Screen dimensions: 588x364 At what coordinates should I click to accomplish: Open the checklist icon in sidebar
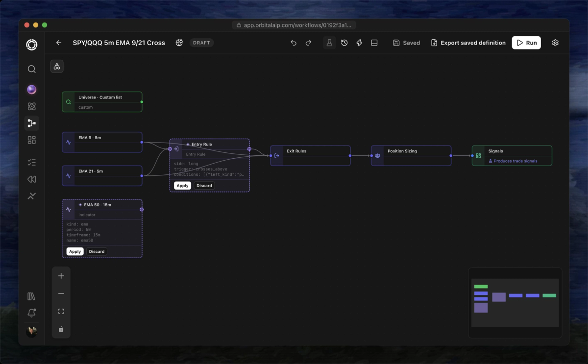coord(31,162)
